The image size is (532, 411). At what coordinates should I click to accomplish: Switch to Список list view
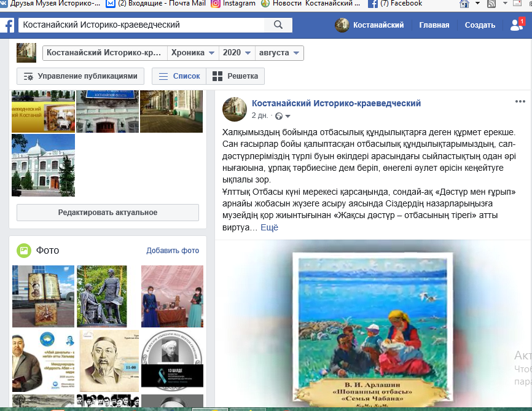(x=179, y=76)
